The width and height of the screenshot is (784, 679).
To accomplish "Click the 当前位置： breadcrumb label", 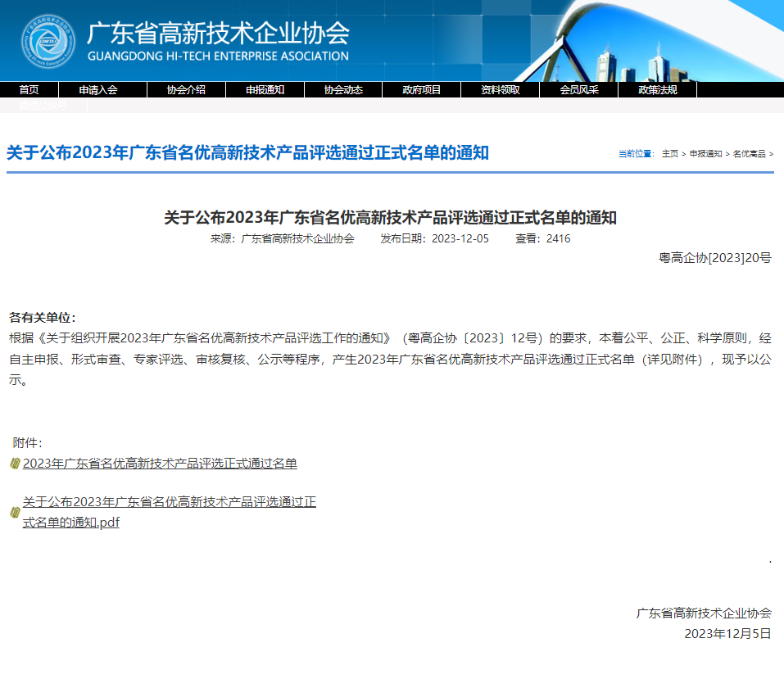I will click(636, 153).
